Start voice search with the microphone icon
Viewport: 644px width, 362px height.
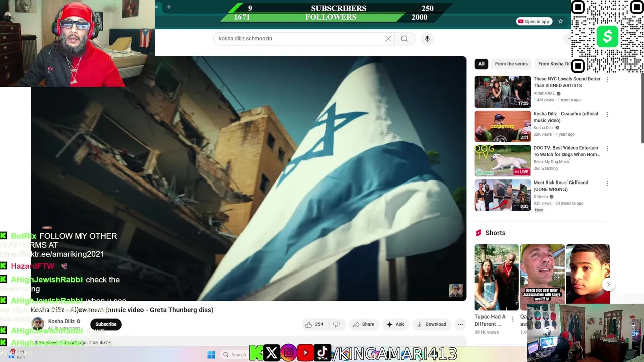[427, 39]
